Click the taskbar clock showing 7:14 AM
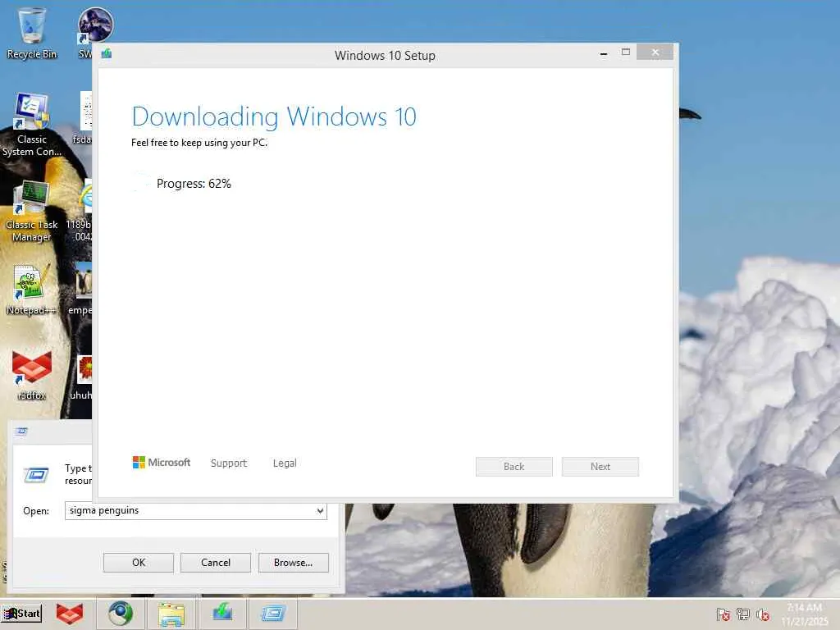This screenshot has width=840, height=630. (x=805, y=614)
